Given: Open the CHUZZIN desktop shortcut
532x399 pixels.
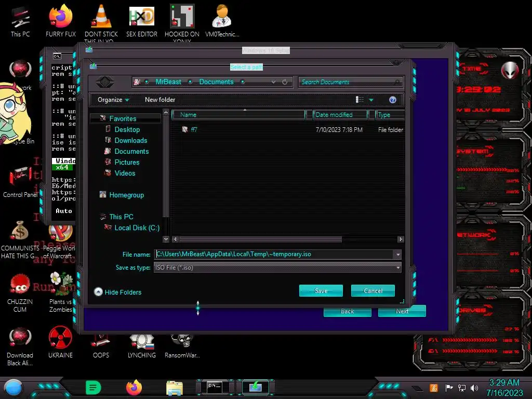Looking at the screenshot, I should (20, 293).
